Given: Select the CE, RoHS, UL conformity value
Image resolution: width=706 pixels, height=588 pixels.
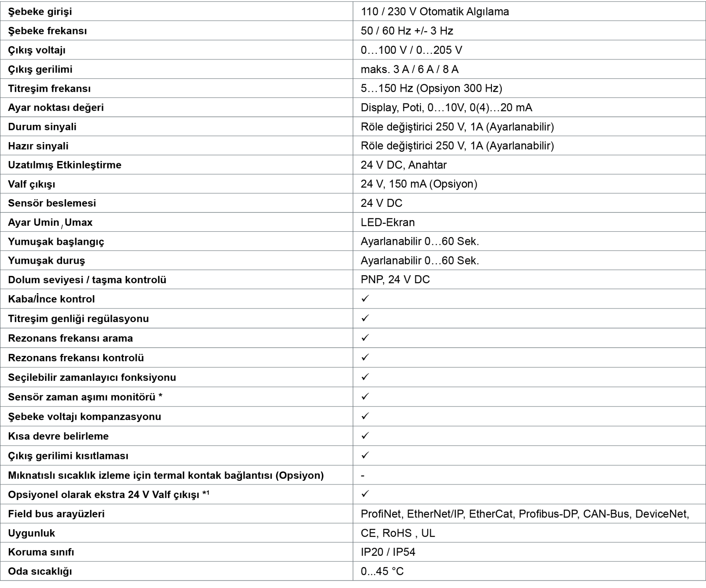Looking at the screenshot, I should click(x=398, y=533).
